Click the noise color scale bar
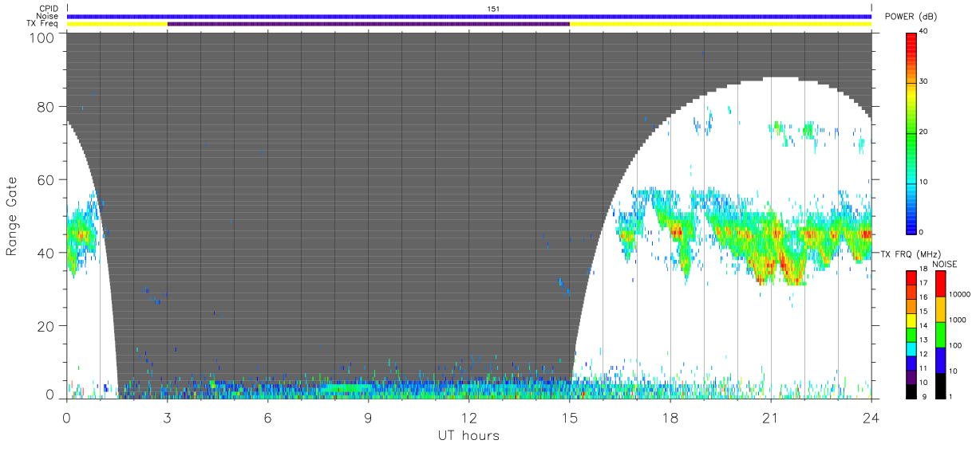The image size is (980, 452). click(x=940, y=334)
